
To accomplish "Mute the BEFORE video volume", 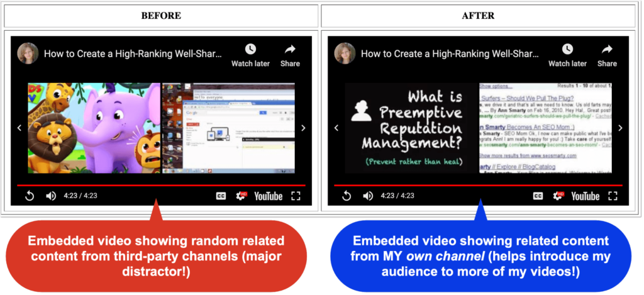I will (x=51, y=196).
